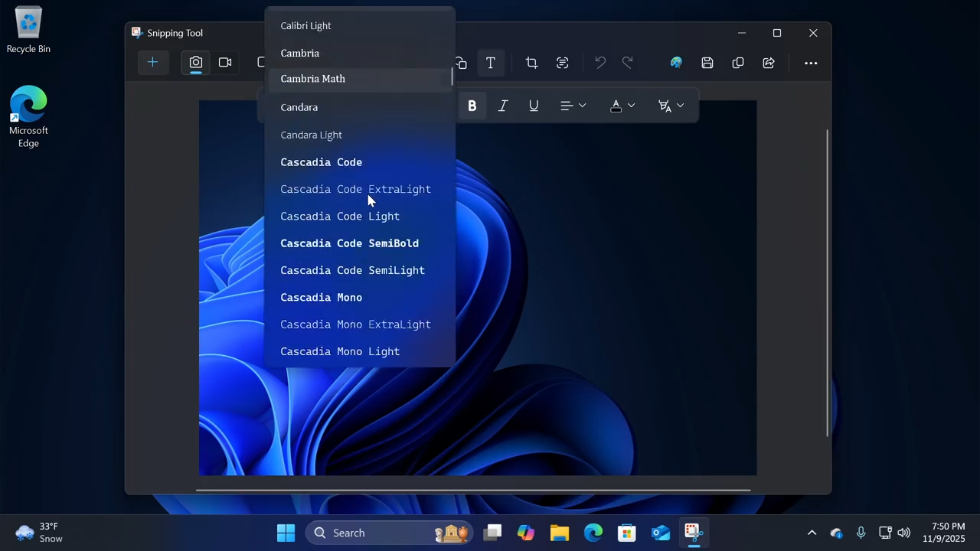Image resolution: width=980 pixels, height=551 pixels.
Task: Save the snip with floppy icon
Action: (x=707, y=63)
